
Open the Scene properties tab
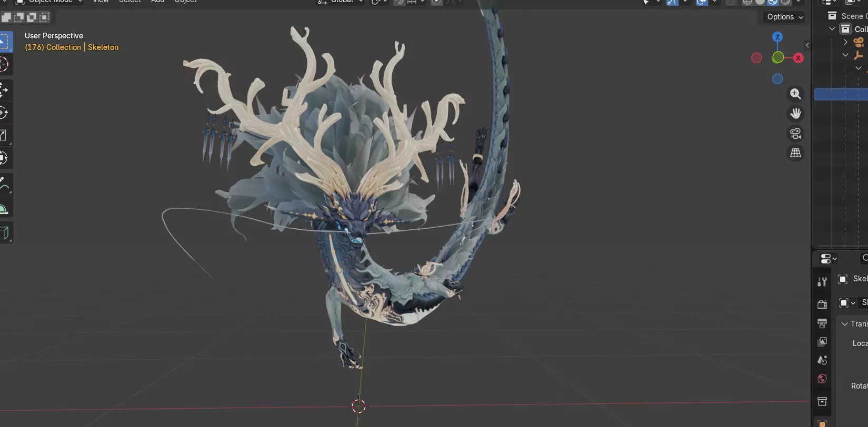[x=822, y=360]
